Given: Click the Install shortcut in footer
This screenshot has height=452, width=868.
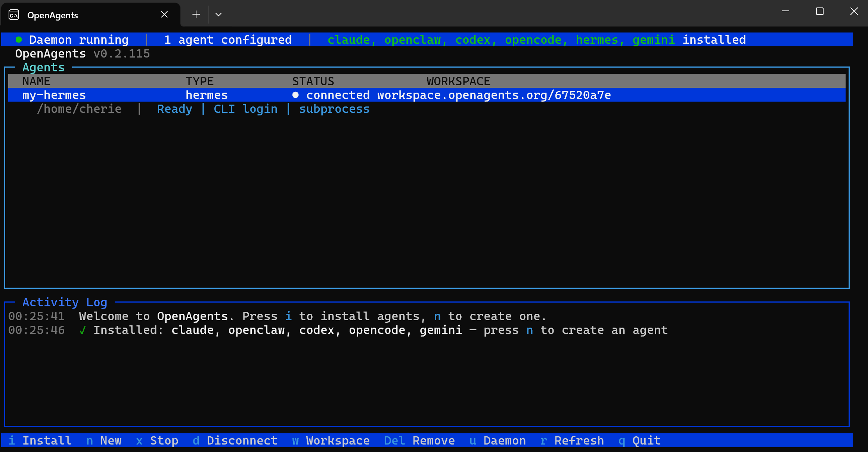Looking at the screenshot, I should [40, 441].
